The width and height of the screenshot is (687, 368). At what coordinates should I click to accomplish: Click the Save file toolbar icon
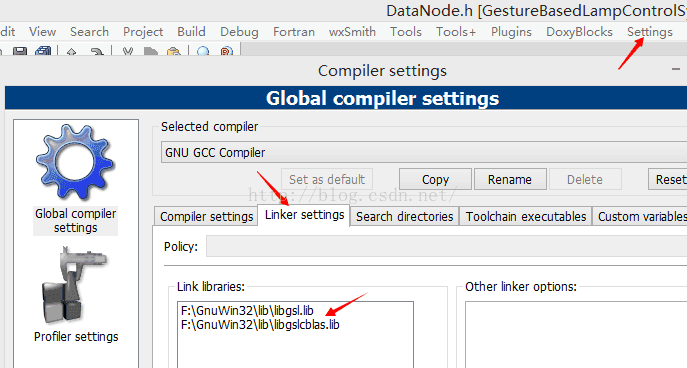(20, 52)
